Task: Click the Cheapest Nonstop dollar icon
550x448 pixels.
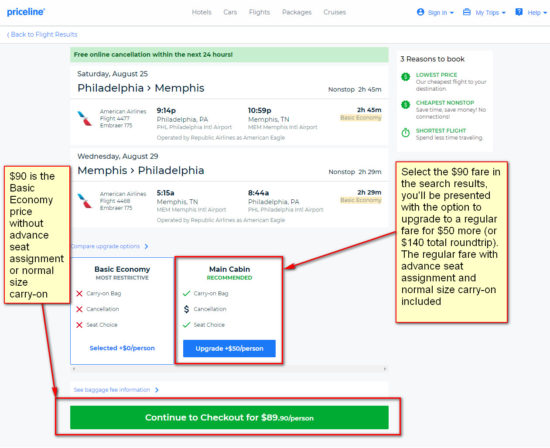Action: coord(406,105)
